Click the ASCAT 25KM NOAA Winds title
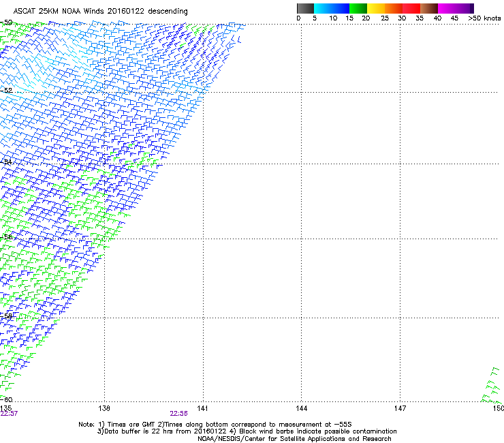The image size is (504, 443). coord(100,11)
